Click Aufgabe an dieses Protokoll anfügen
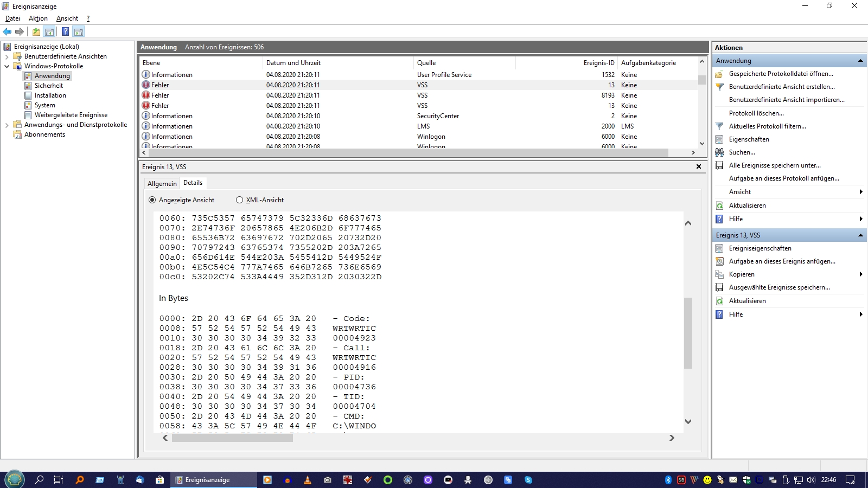The image size is (868, 488). pos(784,178)
